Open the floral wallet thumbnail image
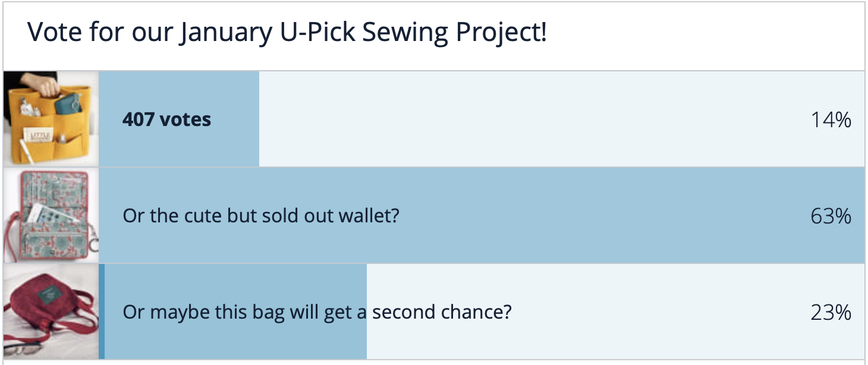The width and height of the screenshot is (868, 365). point(51,215)
